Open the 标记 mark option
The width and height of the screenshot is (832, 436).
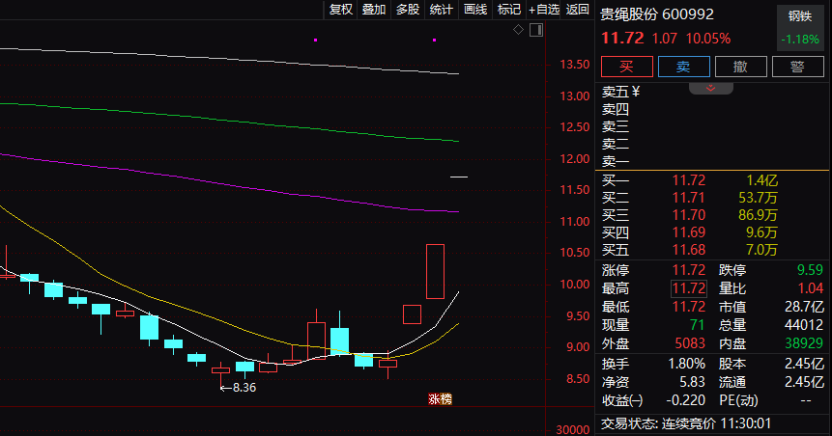click(509, 10)
